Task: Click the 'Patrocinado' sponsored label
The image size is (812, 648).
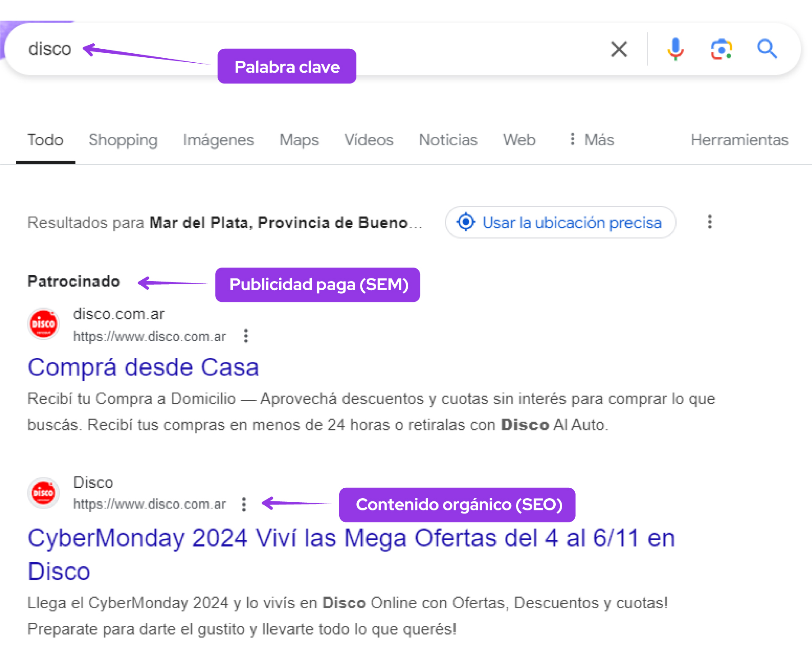Action: (x=74, y=281)
